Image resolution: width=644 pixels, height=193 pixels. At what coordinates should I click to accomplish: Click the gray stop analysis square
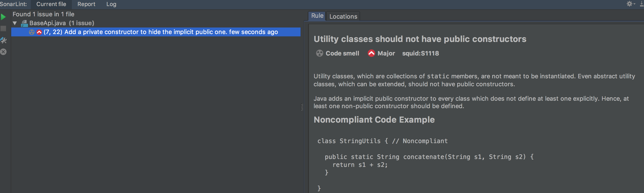pyautogui.click(x=3, y=29)
